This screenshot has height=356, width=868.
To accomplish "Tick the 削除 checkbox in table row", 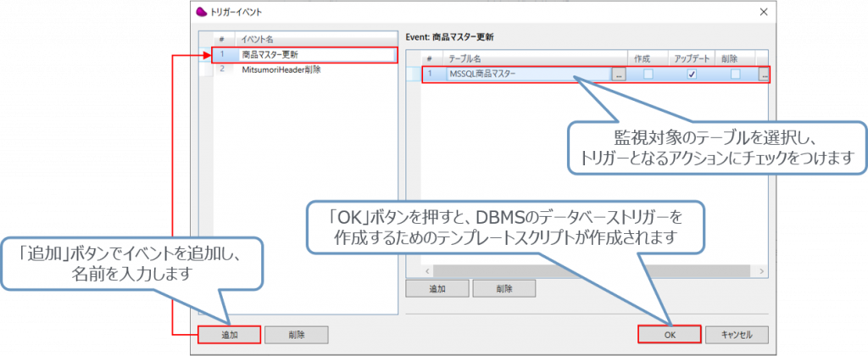I will tap(735, 75).
